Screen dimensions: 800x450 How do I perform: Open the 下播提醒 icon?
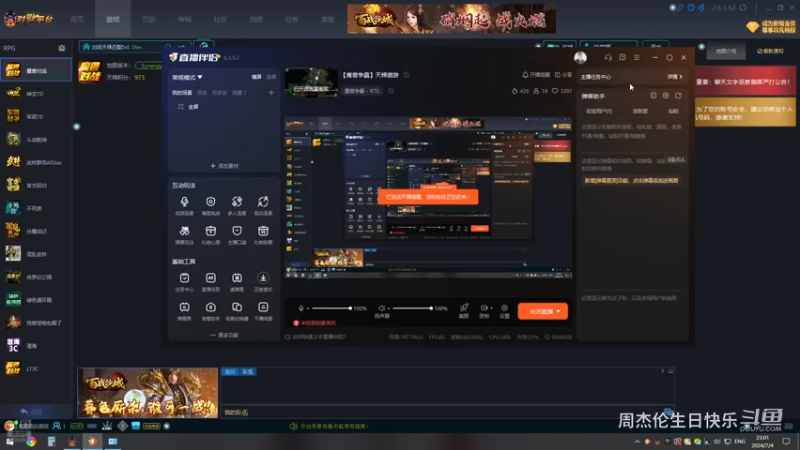click(x=263, y=307)
